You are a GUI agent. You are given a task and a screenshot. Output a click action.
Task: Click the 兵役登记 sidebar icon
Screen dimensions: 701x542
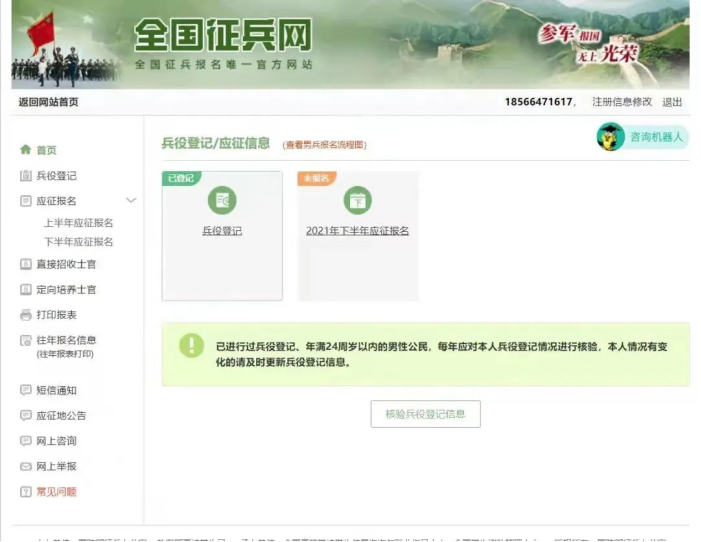coord(26,176)
